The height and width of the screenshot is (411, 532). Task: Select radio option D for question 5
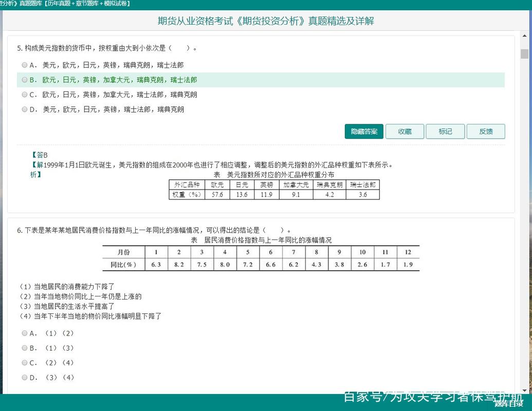(24, 109)
